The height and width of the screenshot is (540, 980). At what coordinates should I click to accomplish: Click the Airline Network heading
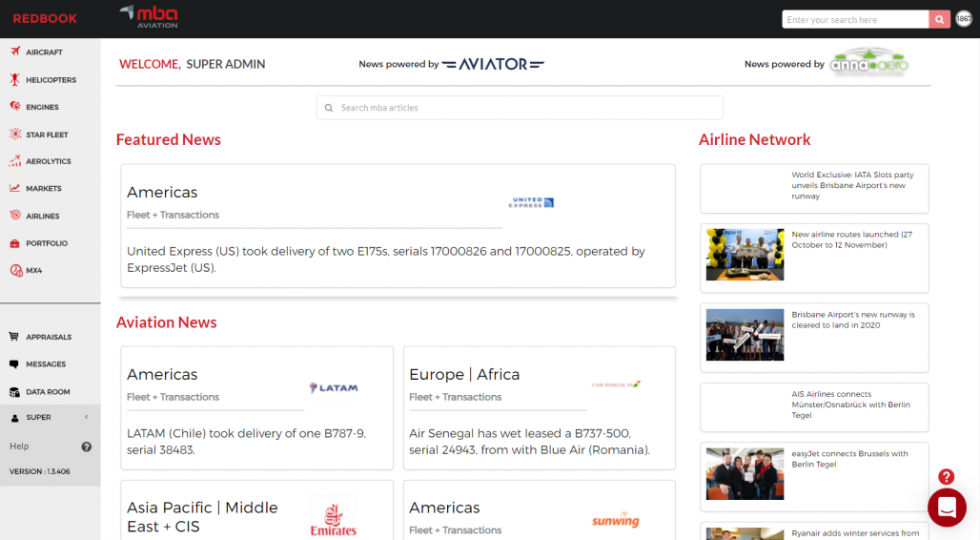[x=754, y=139]
